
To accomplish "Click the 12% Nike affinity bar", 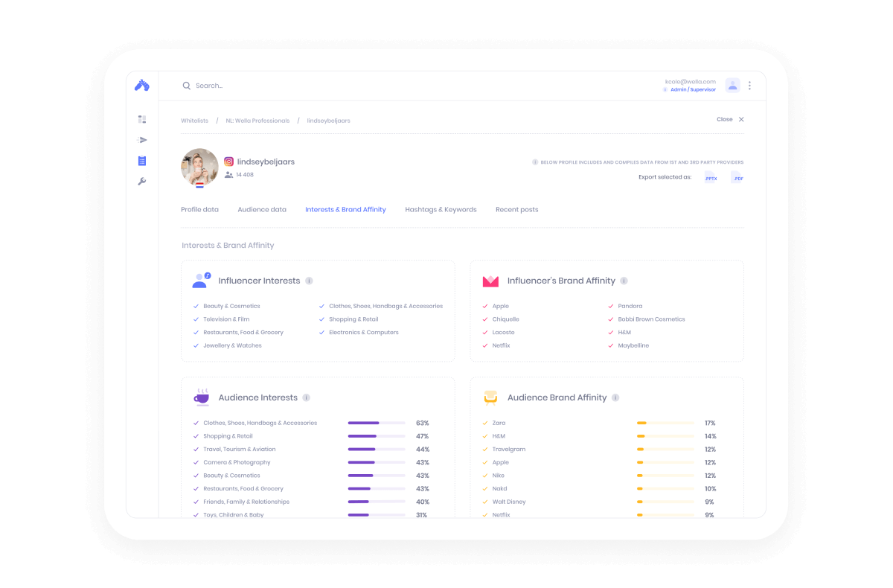I will point(665,476).
